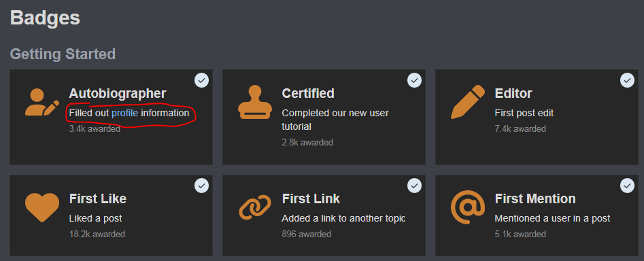
Task: Click the First Like badge checkmark circle
Action: pos(202,186)
